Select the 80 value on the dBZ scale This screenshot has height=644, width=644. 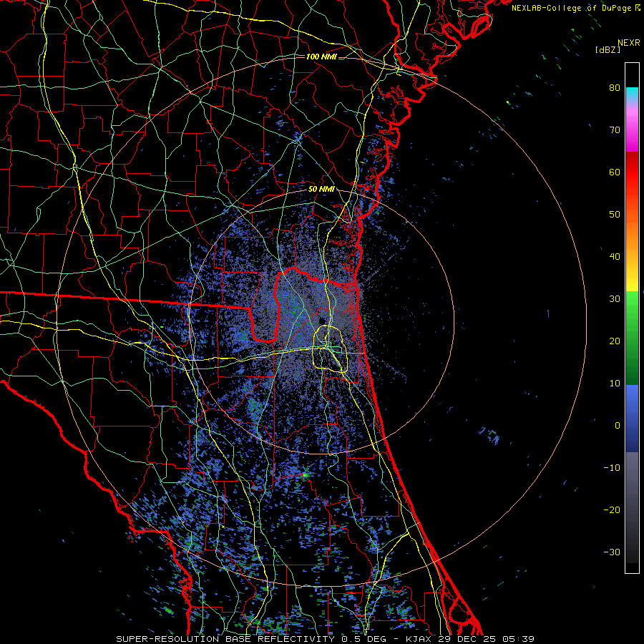pyautogui.click(x=615, y=88)
